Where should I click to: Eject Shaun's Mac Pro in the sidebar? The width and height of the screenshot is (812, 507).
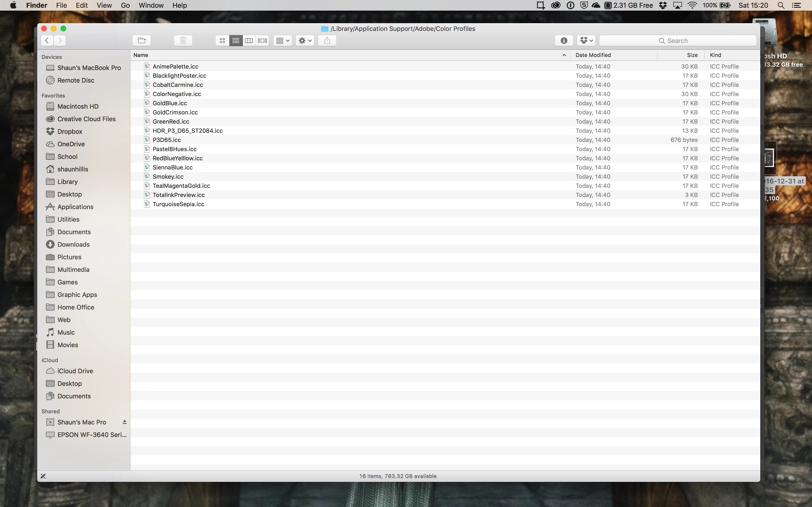click(x=124, y=422)
